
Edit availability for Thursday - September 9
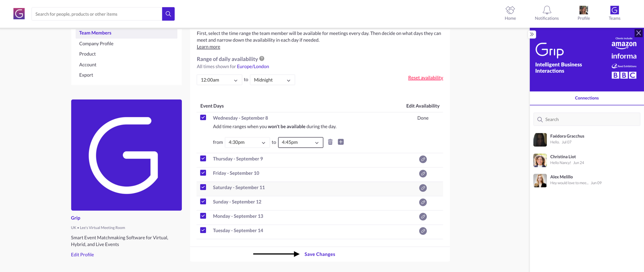point(423,159)
